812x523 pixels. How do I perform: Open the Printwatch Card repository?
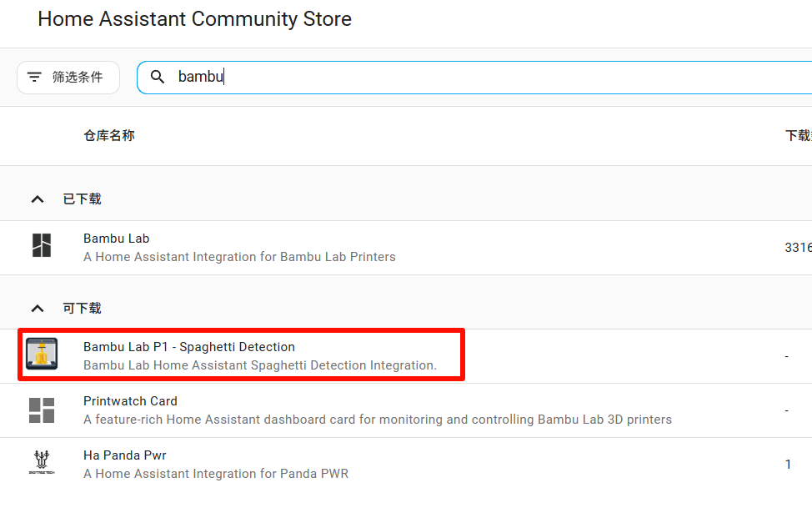pyautogui.click(x=130, y=401)
